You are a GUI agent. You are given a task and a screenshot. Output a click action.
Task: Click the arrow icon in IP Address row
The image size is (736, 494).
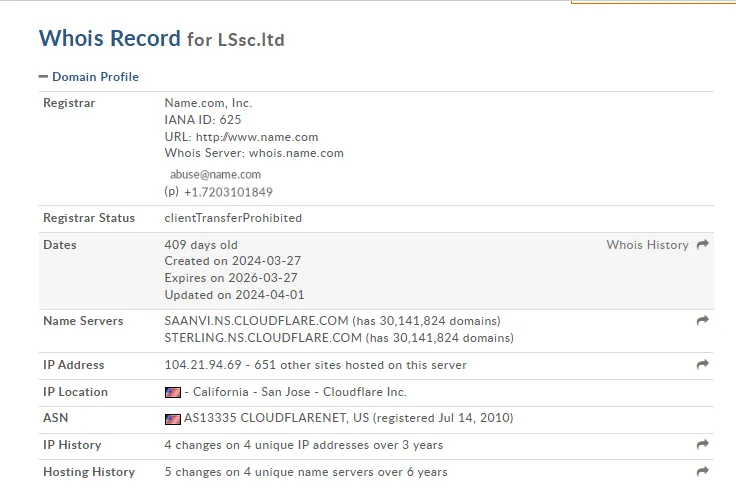[703, 365]
